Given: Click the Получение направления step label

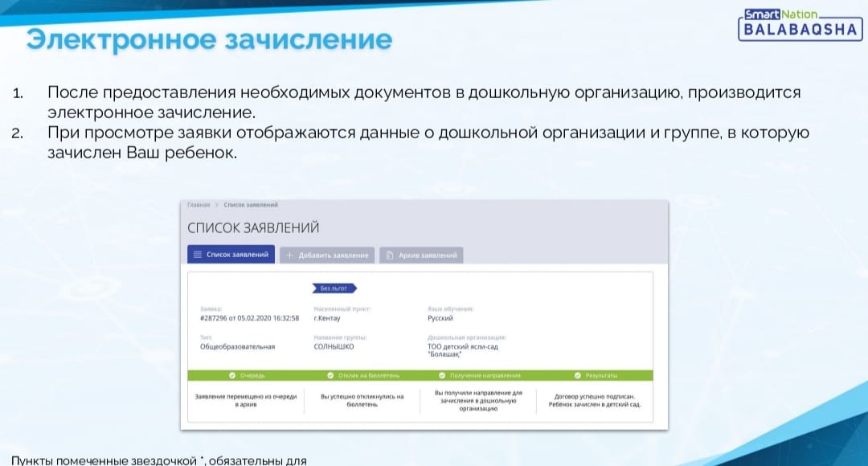Looking at the screenshot, I should point(485,375).
